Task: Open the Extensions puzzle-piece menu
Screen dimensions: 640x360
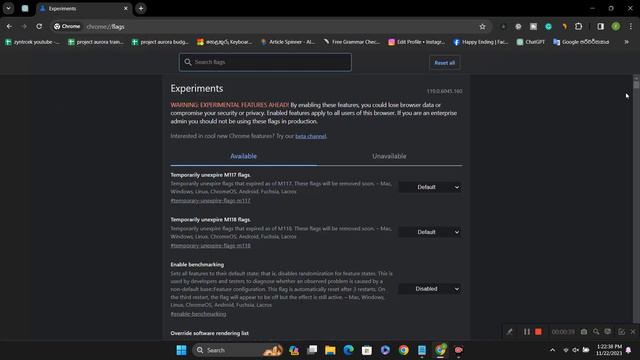Action: 578,27
